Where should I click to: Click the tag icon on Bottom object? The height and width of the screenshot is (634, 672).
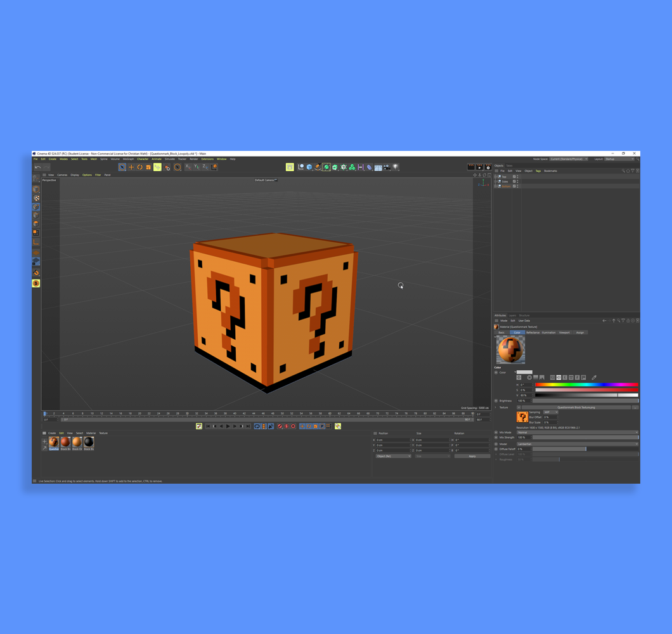pyautogui.click(x=514, y=186)
